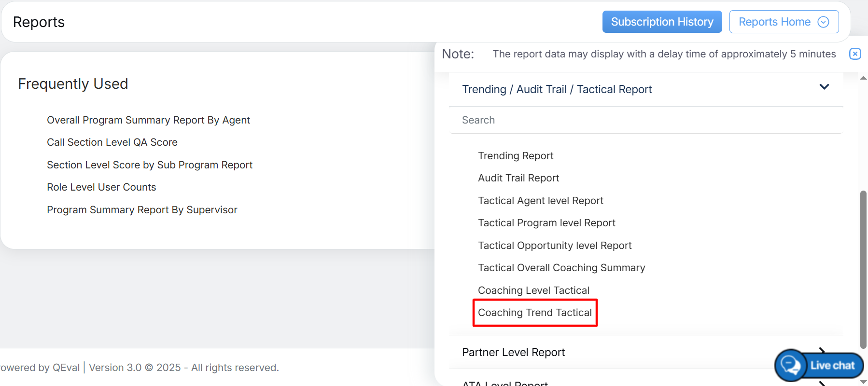Choose Tactical Overall Coaching Summary
868x386 pixels.
pyautogui.click(x=561, y=268)
